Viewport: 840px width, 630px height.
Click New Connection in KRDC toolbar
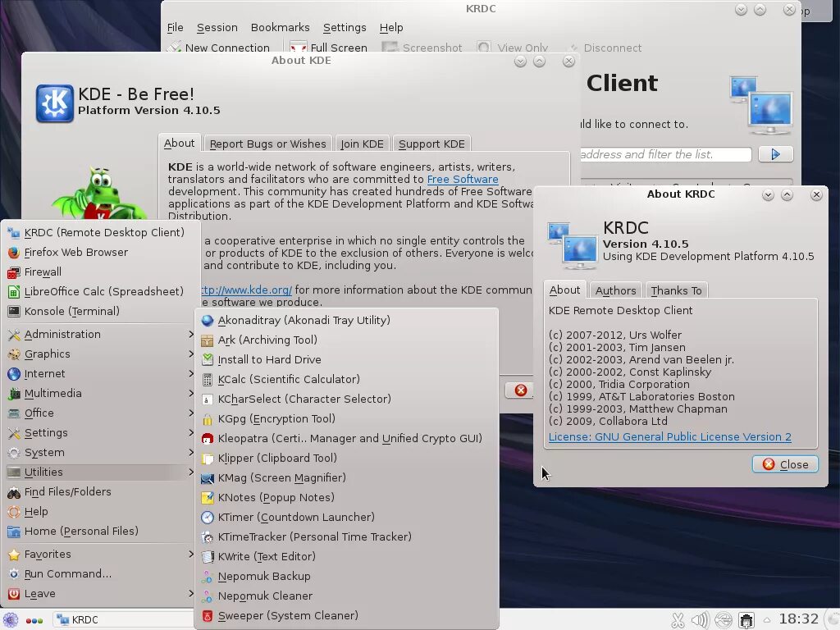coord(218,47)
